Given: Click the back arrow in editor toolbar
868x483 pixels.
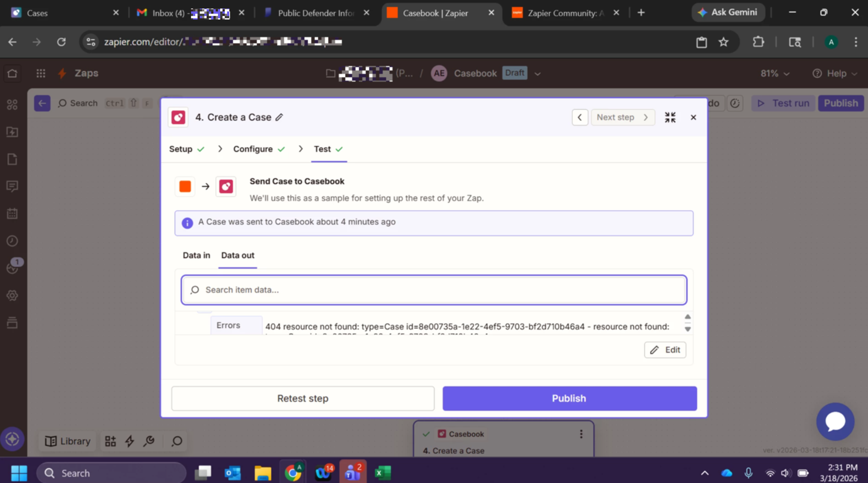Looking at the screenshot, I should (x=42, y=103).
